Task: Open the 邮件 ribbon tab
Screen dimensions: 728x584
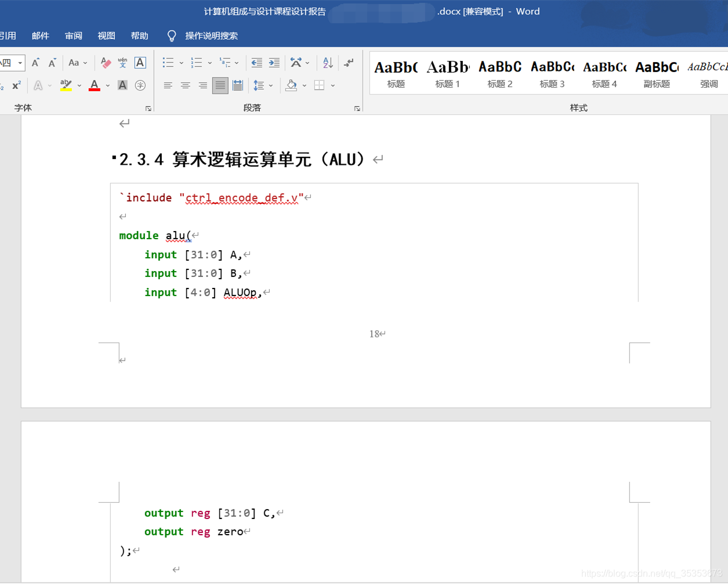Action: [41, 36]
